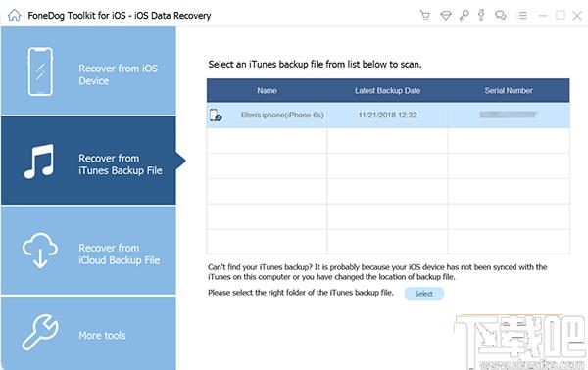Open the hamburger menu icon
This screenshot has height=370, width=588.
click(522, 16)
